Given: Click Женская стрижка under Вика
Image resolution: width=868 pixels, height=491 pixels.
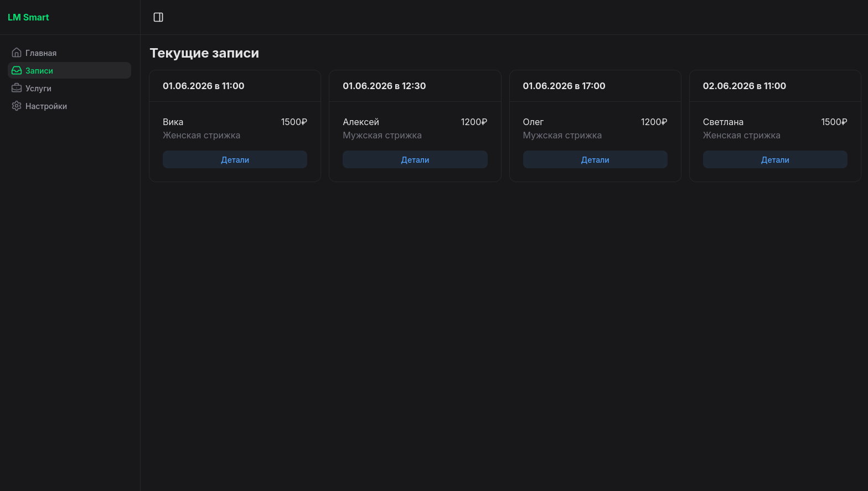Looking at the screenshot, I should tap(201, 135).
